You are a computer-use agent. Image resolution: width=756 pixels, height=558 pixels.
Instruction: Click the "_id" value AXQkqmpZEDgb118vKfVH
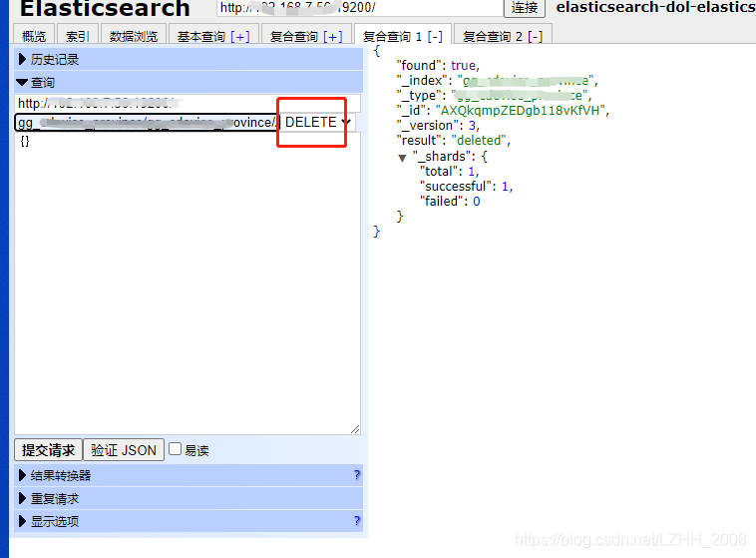click(521, 111)
